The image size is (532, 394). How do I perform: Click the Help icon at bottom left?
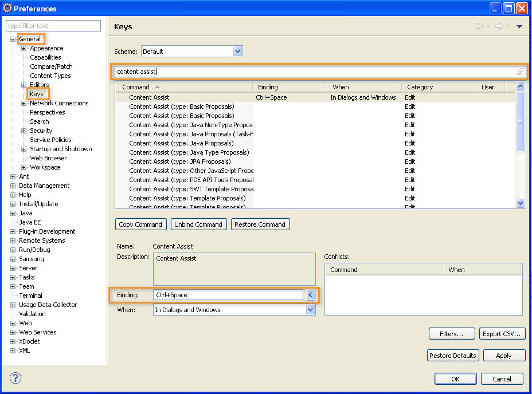coord(15,379)
